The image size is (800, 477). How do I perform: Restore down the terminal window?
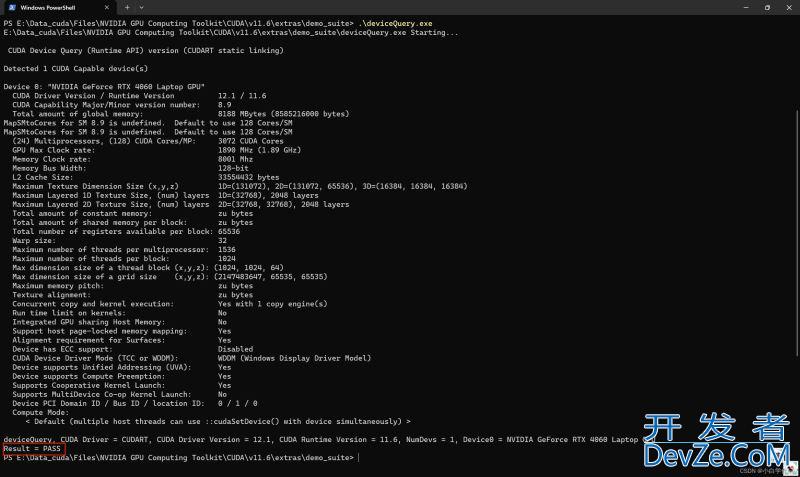(767, 8)
